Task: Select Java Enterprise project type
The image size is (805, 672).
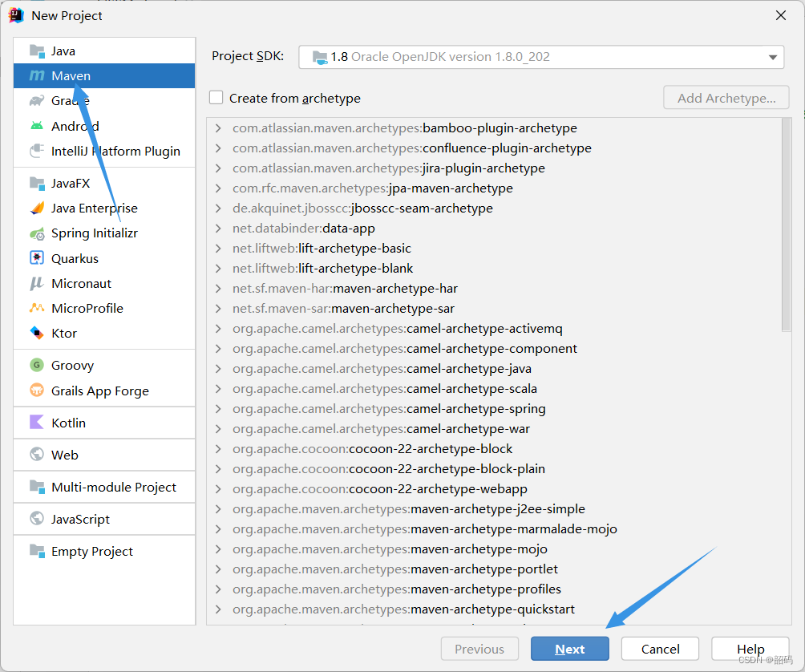Action: [104, 208]
